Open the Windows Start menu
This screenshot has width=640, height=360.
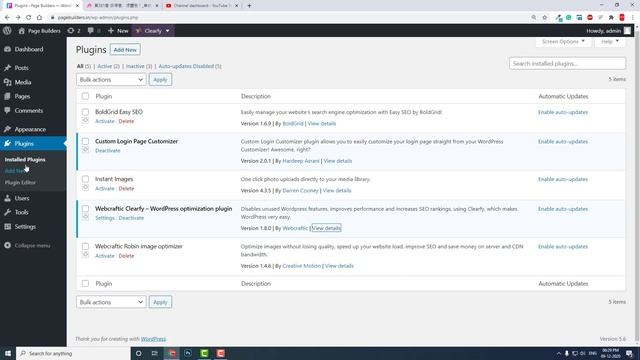point(8,353)
